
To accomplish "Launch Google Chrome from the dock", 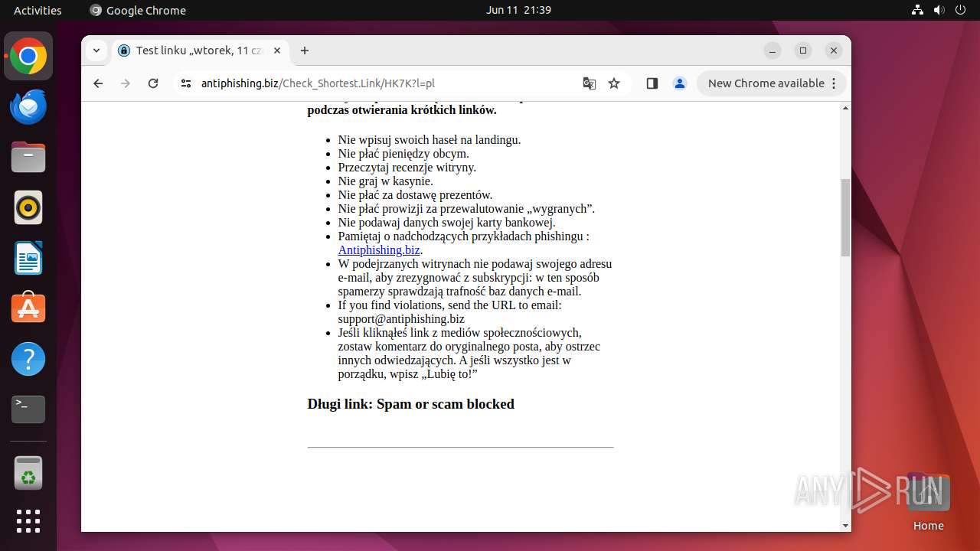I will [28, 56].
